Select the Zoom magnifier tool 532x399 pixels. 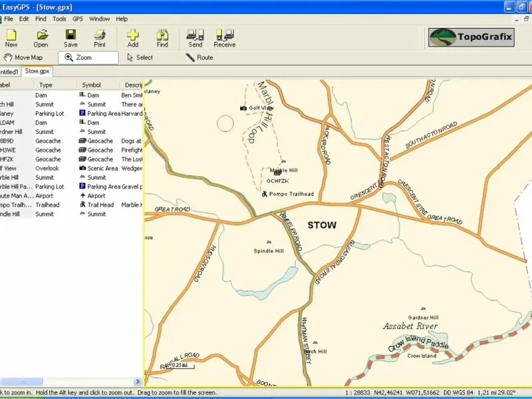point(88,58)
